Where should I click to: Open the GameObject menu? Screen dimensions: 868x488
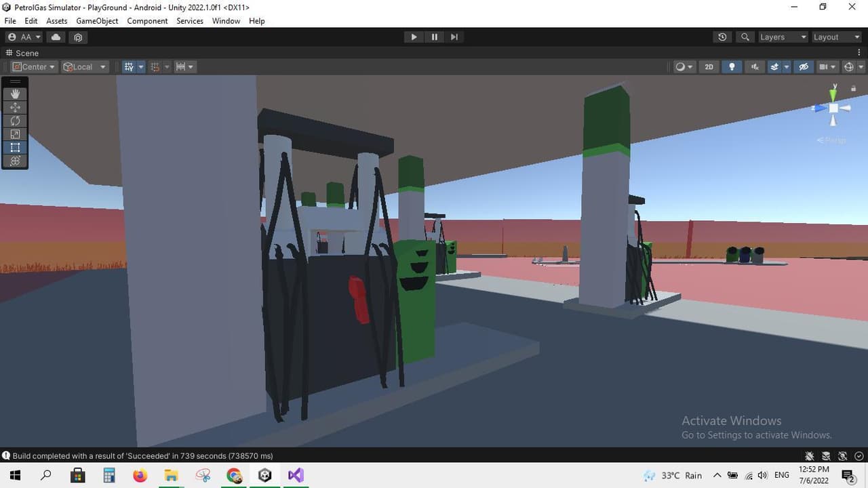[x=97, y=21]
